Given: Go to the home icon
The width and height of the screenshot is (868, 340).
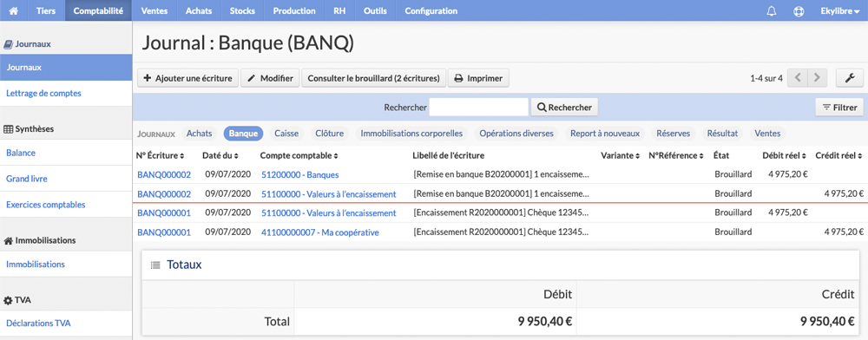Looking at the screenshot, I should (14, 10).
